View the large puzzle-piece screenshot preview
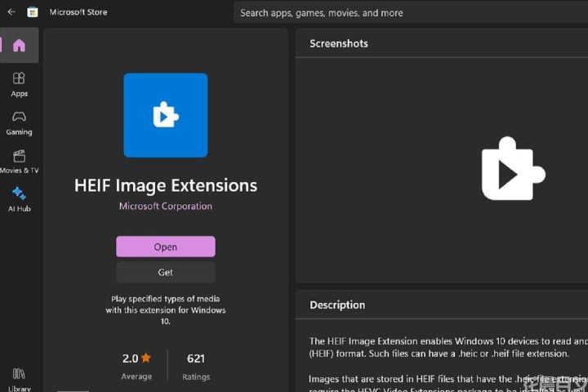Viewport: 588px width, 392px height. tap(514, 168)
